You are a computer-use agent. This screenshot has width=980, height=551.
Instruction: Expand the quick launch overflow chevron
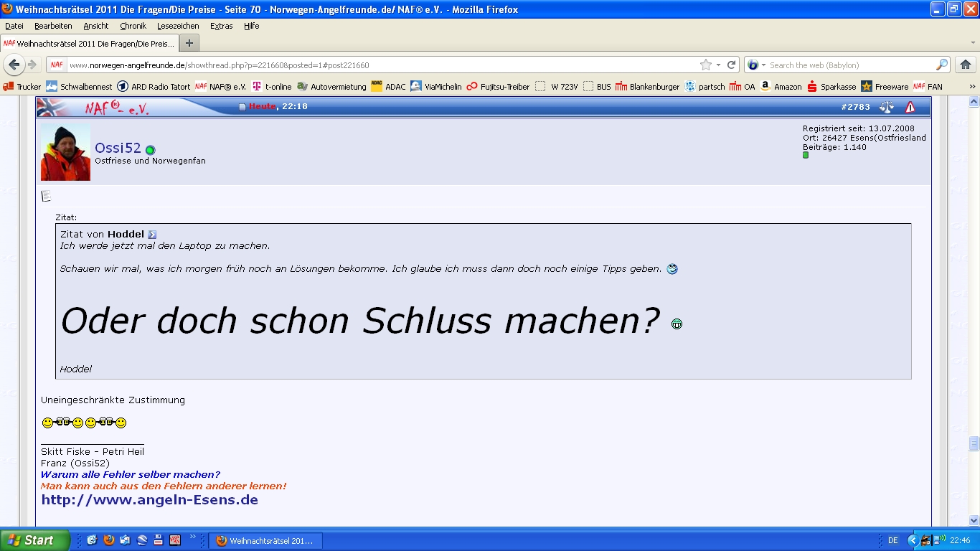193,537
